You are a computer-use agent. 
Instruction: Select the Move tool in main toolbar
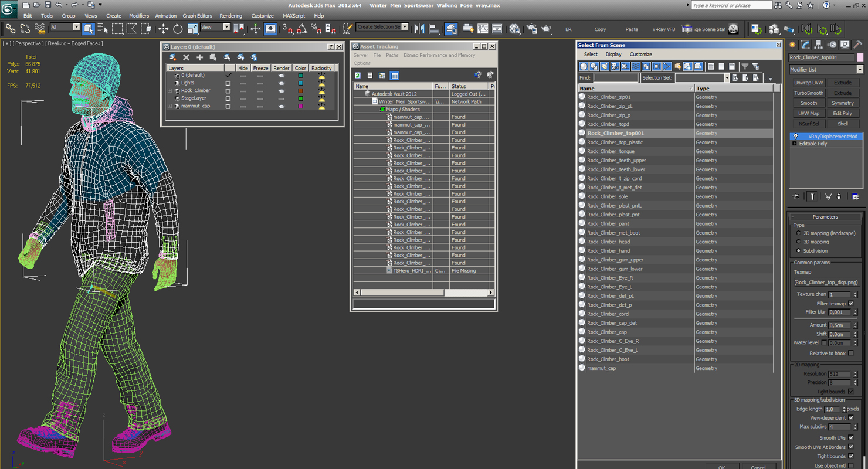163,28
